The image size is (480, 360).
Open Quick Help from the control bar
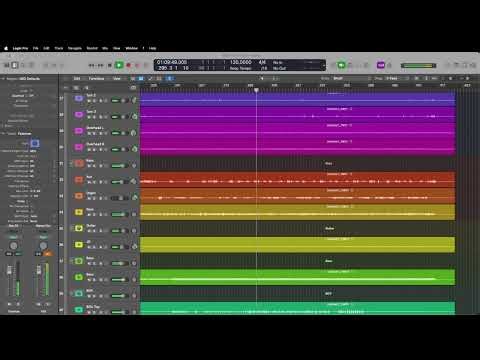(23, 65)
